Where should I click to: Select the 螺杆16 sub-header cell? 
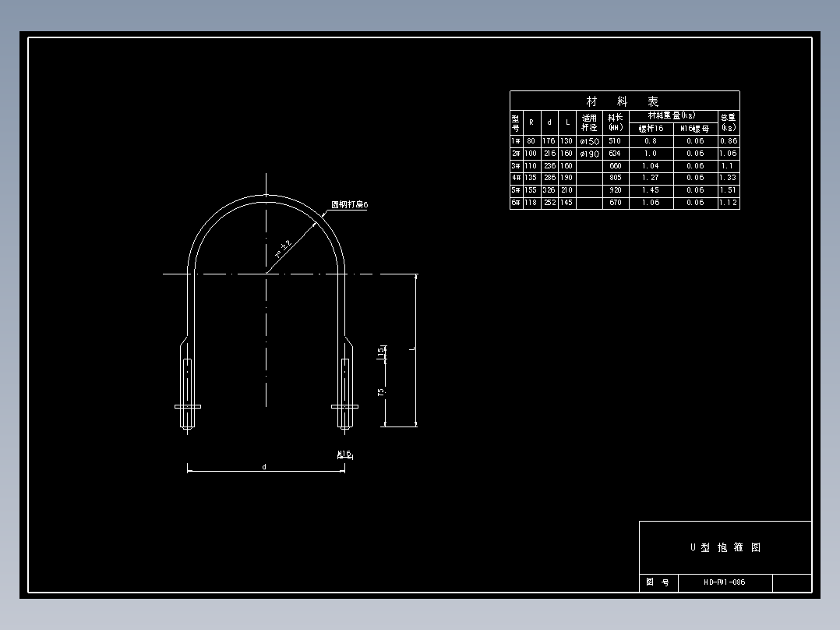tap(651, 129)
